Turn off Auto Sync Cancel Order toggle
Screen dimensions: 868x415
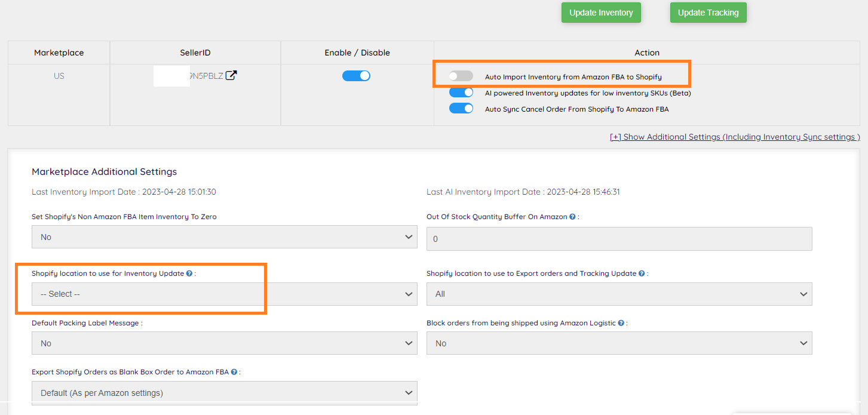(461, 109)
